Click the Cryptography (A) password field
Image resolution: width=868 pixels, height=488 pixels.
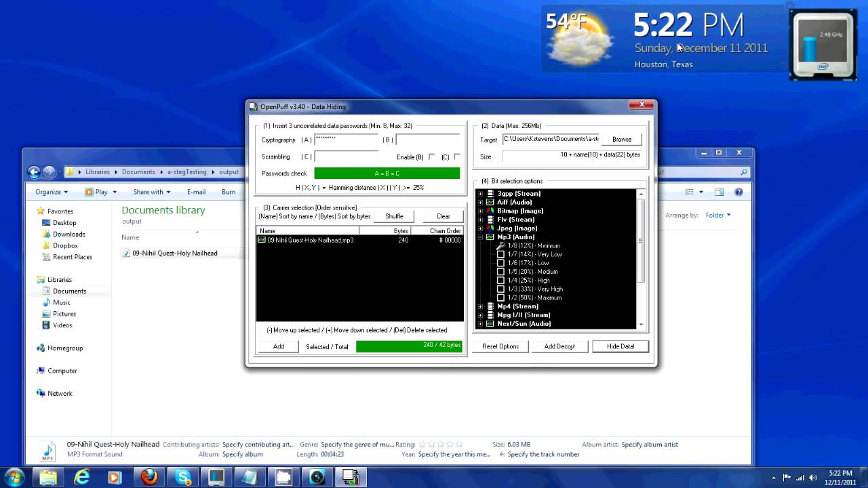coord(346,140)
